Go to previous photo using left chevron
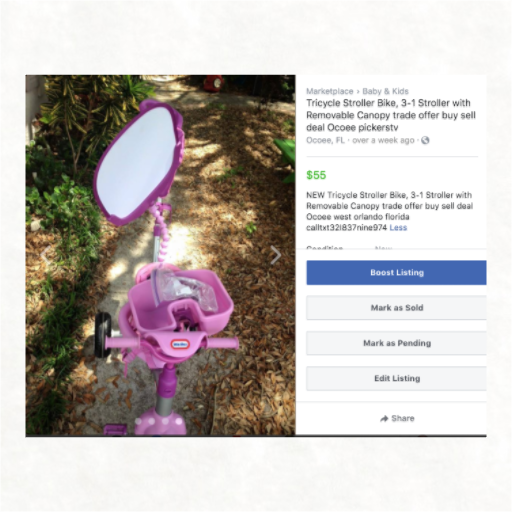This screenshot has width=512, height=512. [45, 255]
